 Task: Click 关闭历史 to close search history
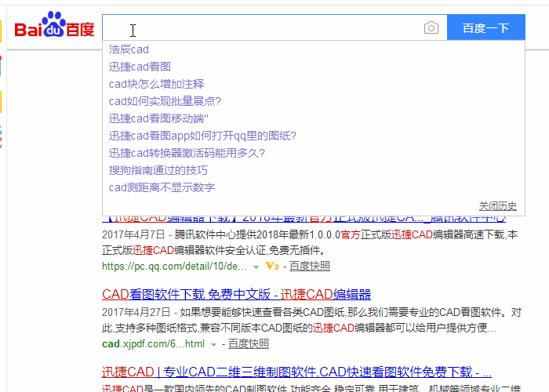tap(497, 206)
